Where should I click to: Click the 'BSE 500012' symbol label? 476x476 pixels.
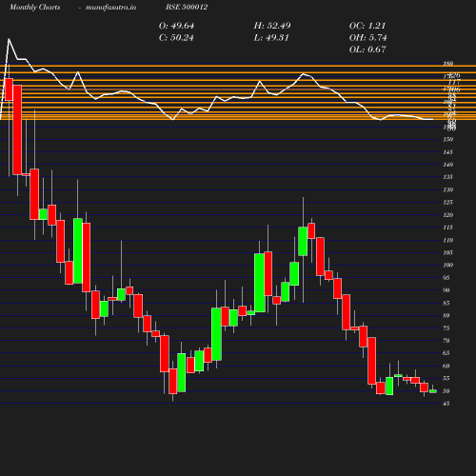(187, 7)
